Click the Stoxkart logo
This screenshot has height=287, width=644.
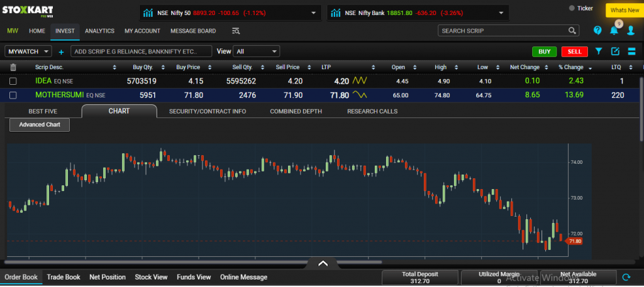(x=28, y=11)
